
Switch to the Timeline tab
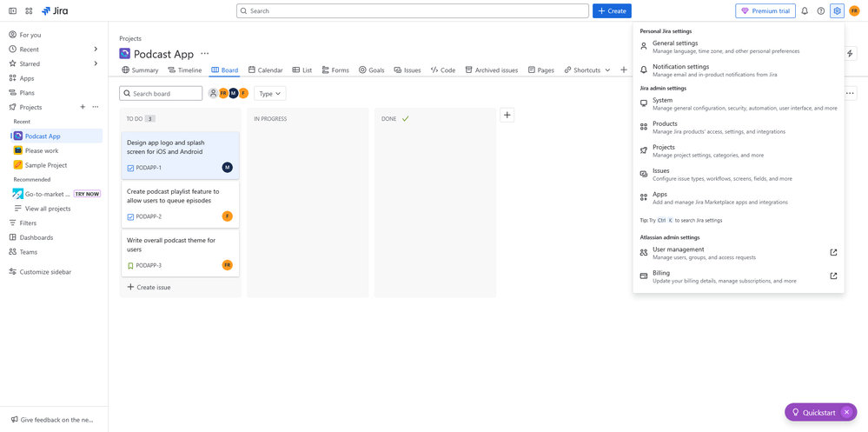(185, 70)
